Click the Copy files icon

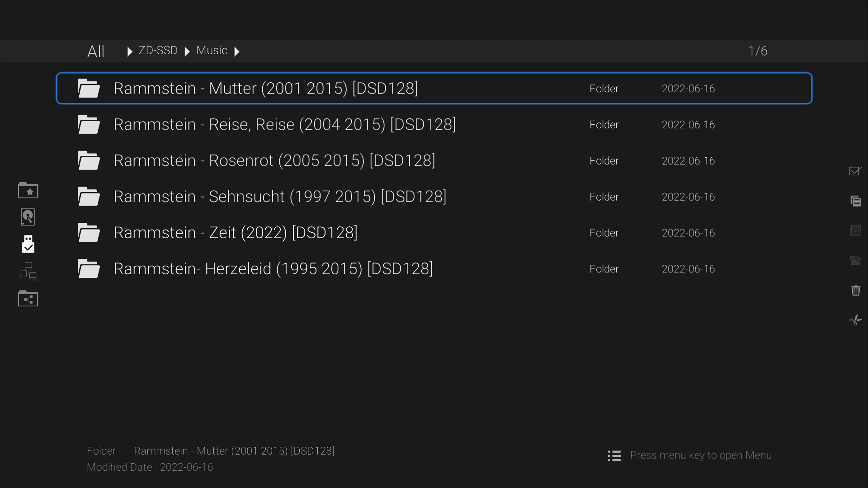(x=855, y=201)
